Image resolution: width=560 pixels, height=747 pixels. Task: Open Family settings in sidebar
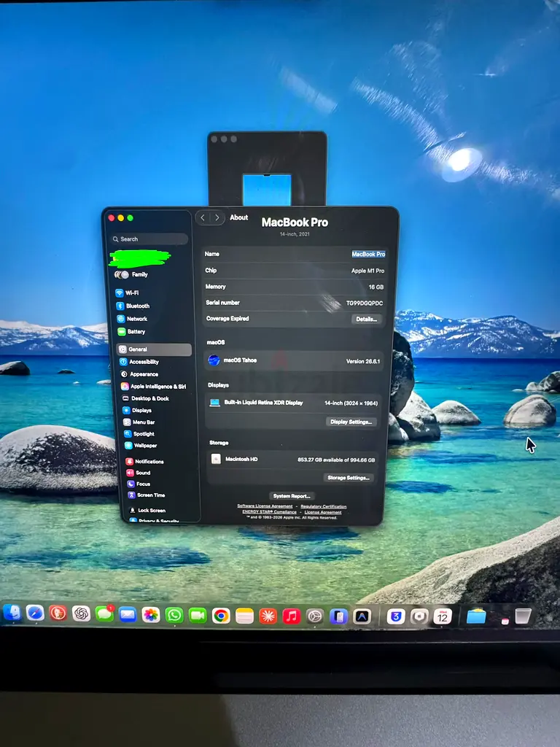[x=131, y=274]
